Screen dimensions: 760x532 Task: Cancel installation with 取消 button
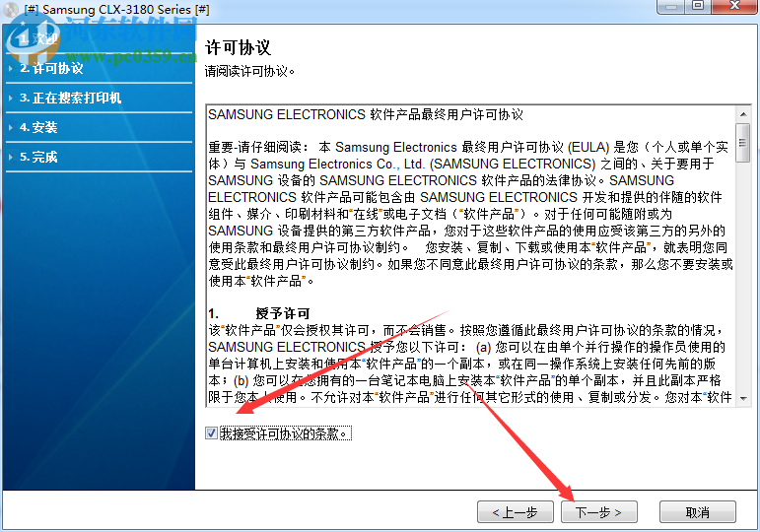pyautogui.click(x=698, y=512)
